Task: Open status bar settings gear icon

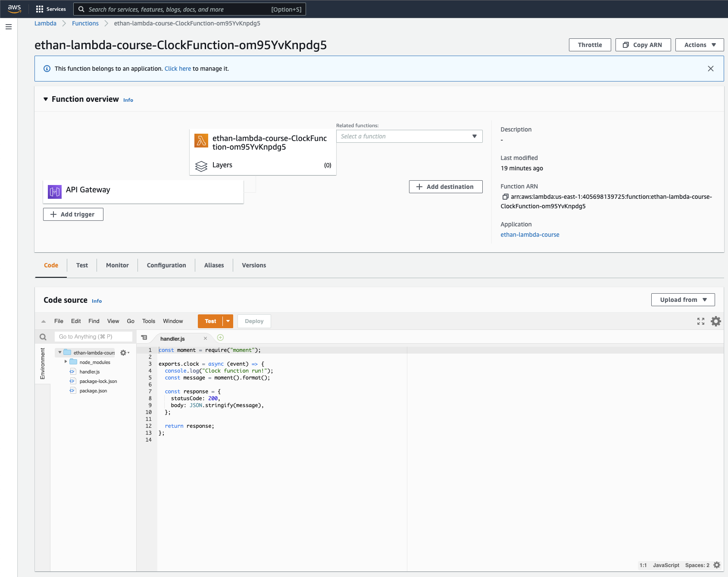Action: click(x=717, y=565)
